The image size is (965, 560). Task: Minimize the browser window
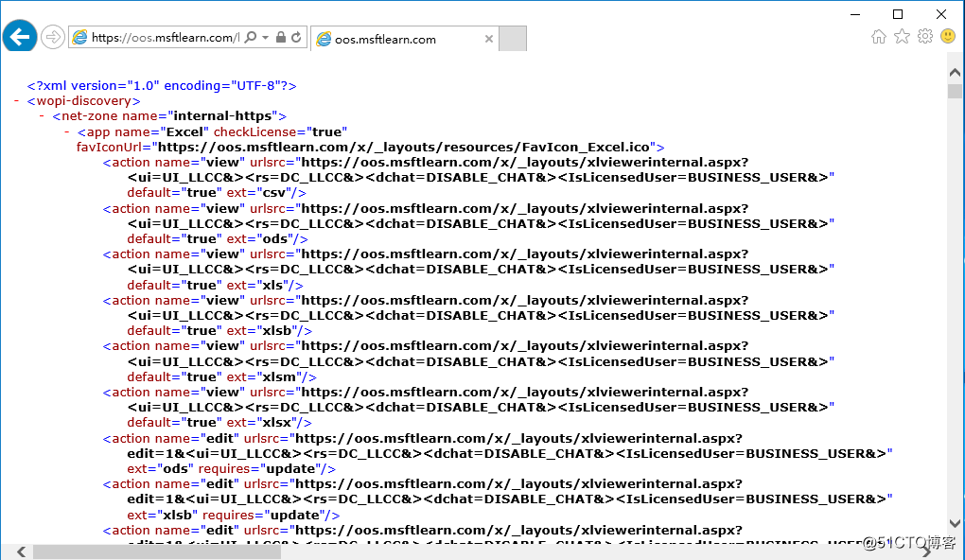(x=855, y=14)
